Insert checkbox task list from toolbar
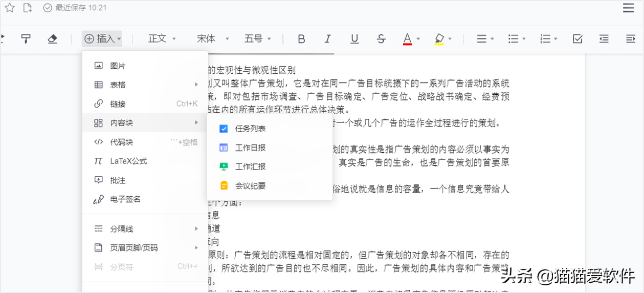Viewport: 644px width, 293px height. click(x=578, y=39)
